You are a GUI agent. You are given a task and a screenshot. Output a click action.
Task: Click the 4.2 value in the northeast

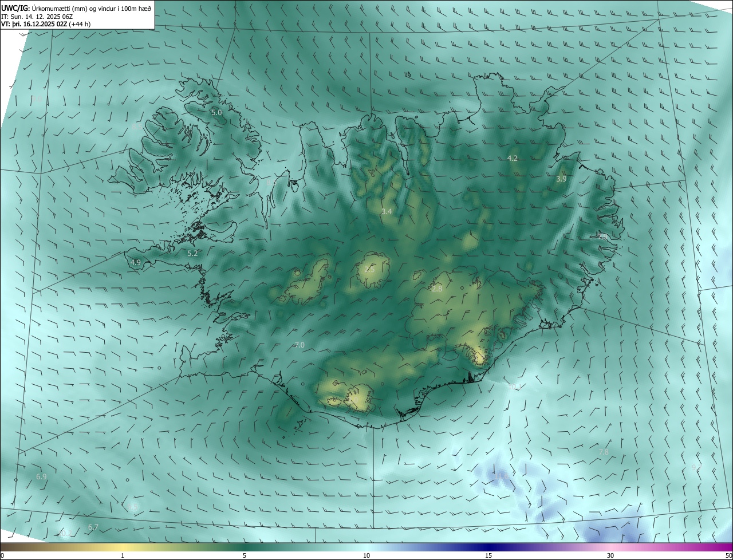click(513, 158)
